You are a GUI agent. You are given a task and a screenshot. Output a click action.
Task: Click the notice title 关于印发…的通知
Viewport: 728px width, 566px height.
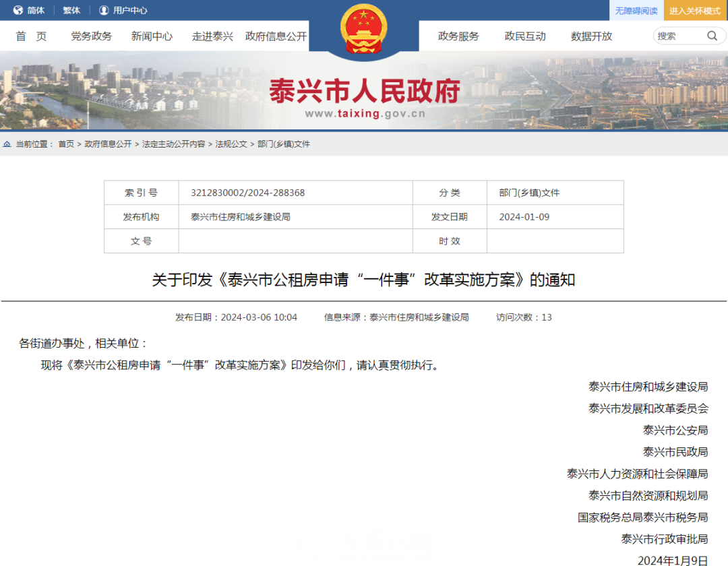pos(363,280)
